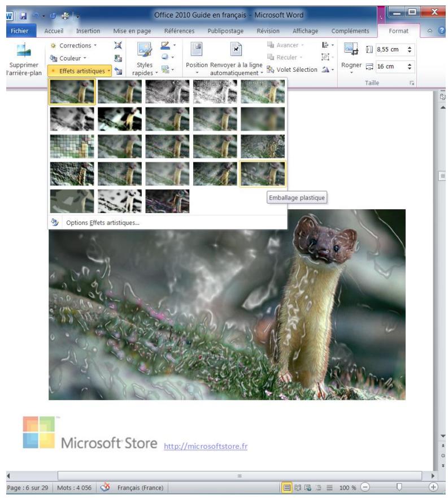Image resolution: width=448 pixels, height=498 pixels.
Task: Expand the Reculer dropdown arrow
Action: [301, 58]
